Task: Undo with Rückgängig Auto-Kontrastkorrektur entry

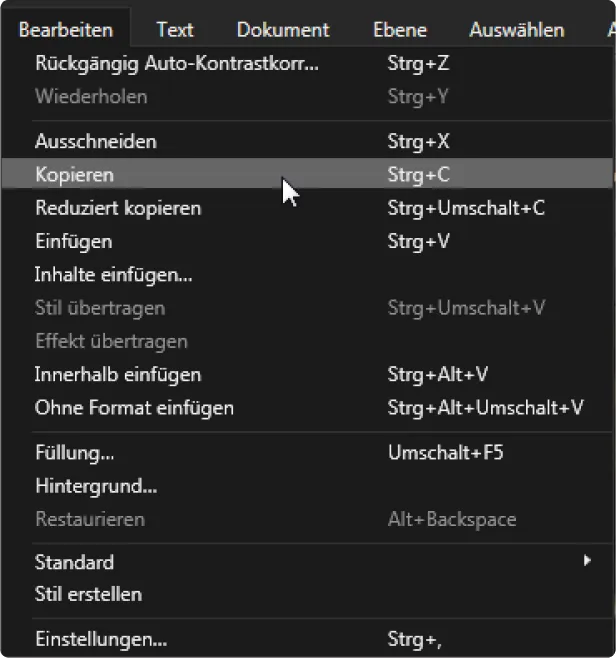Action: 177,65
